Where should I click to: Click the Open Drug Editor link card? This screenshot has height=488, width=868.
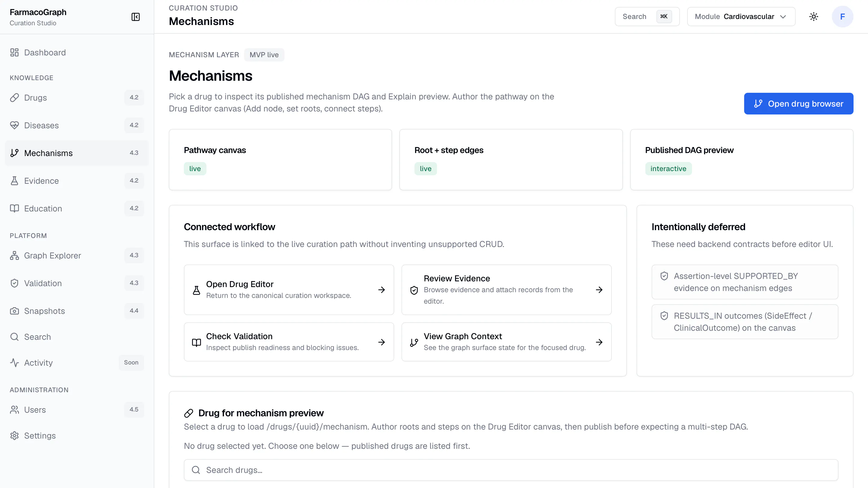(289, 290)
